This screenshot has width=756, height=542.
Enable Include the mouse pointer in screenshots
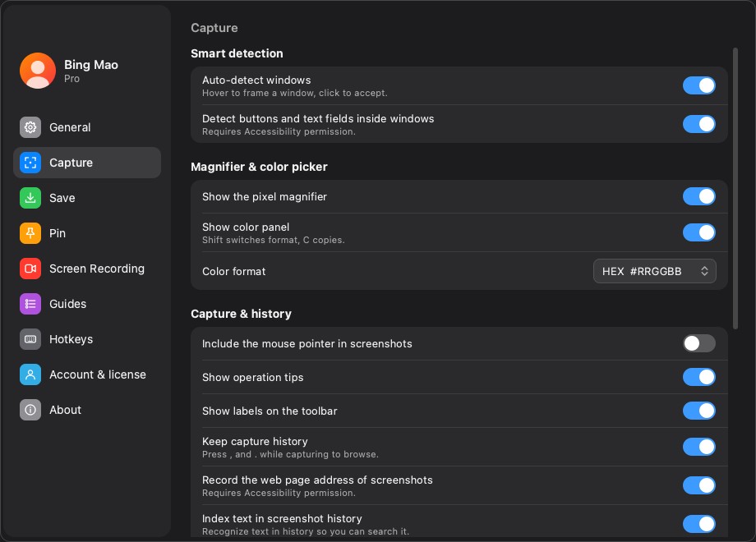(x=698, y=343)
